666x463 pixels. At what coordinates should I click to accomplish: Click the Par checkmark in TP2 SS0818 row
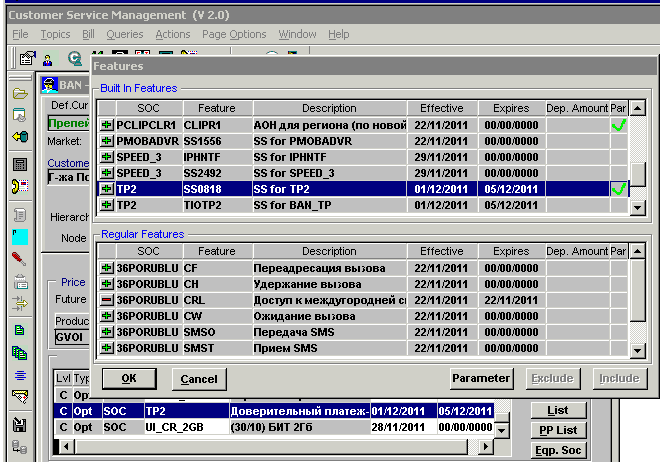point(619,189)
